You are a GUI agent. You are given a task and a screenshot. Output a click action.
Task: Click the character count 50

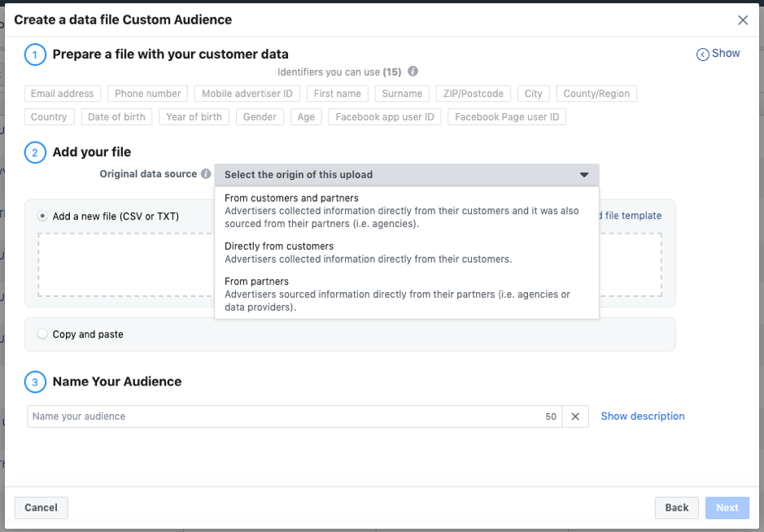tap(551, 416)
